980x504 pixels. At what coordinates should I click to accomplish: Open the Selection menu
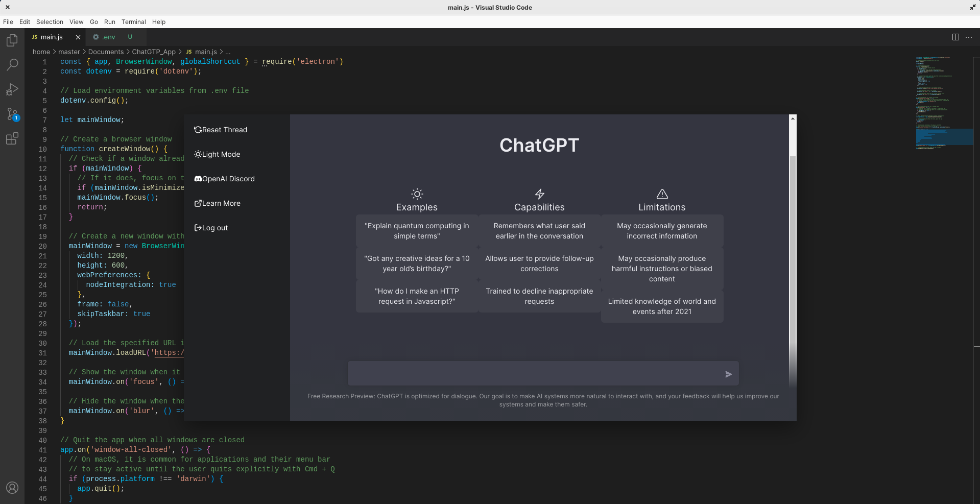click(x=50, y=22)
